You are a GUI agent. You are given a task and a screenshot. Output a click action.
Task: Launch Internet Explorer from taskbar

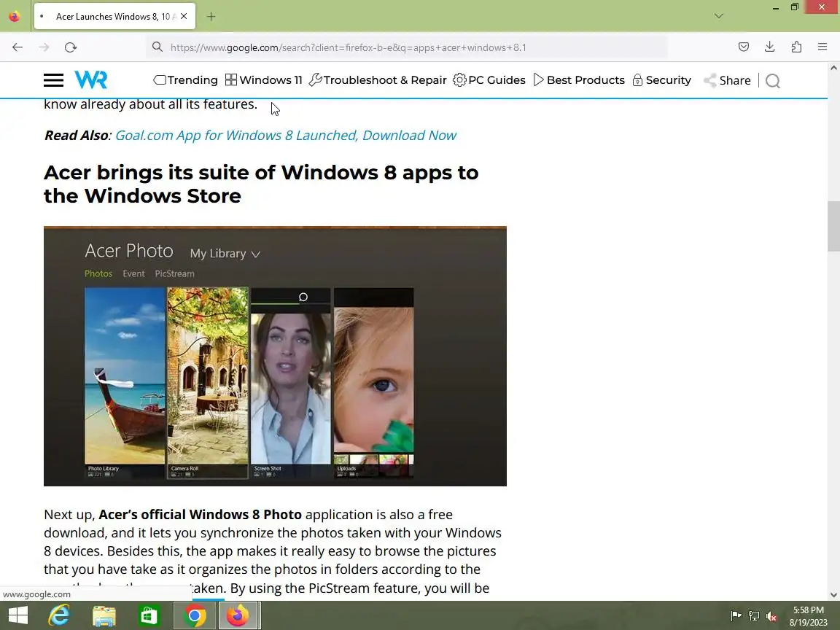(x=59, y=615)
